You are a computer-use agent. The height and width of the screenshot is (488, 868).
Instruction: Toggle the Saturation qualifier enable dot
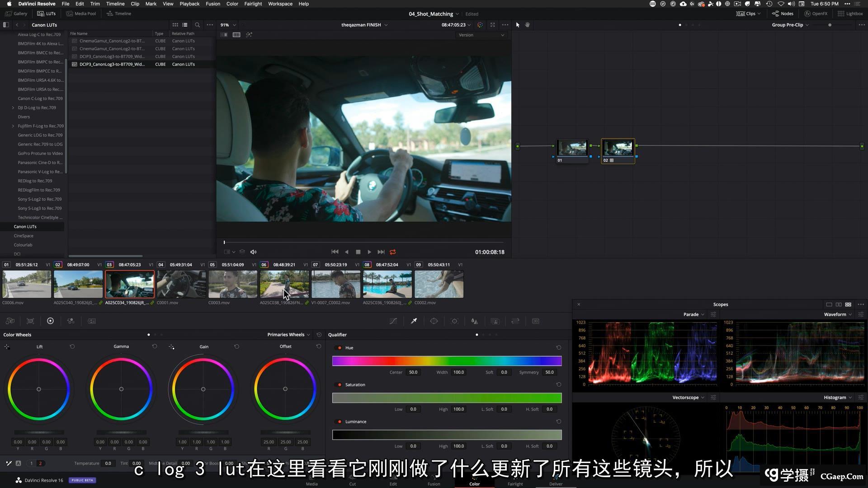[x=340, y=385]
